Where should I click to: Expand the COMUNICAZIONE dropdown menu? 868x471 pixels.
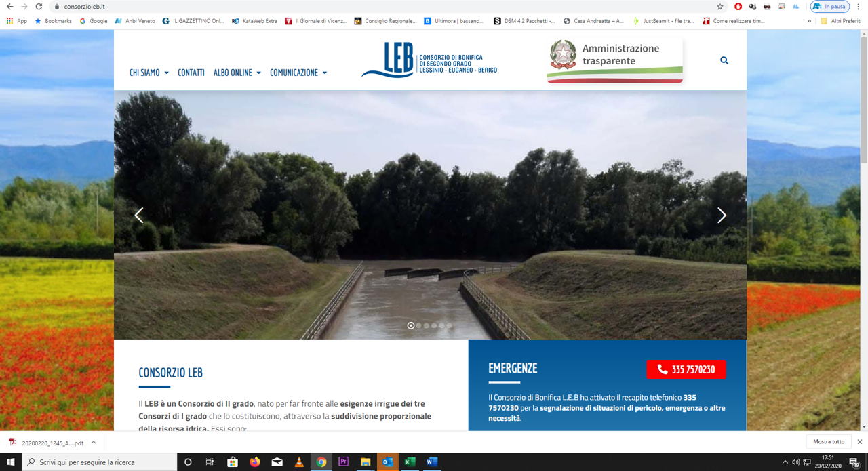[298, 73]
